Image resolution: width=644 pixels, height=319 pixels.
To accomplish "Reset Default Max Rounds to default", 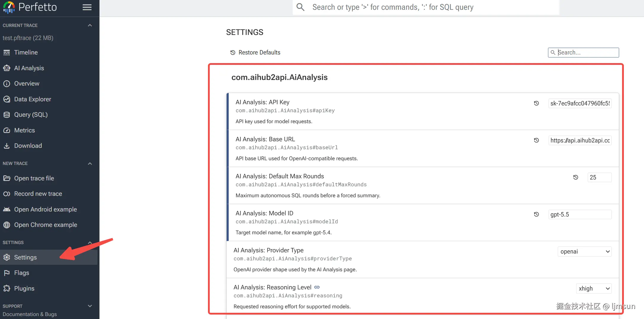I will coord(576,177).
